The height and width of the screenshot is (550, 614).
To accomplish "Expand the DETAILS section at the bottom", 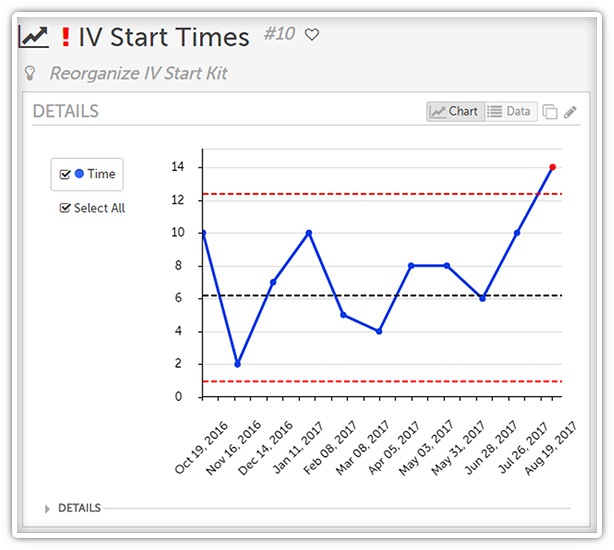I will (x=48, y=508).
